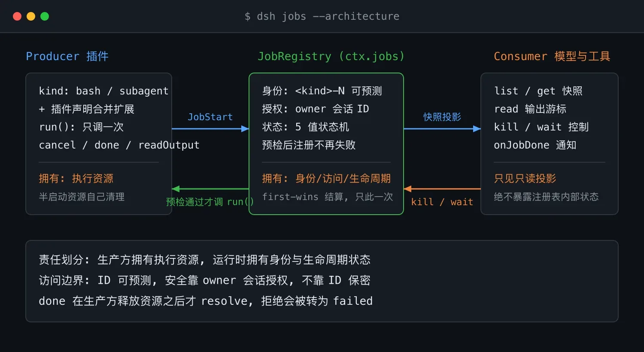Click the summary line starting '责任划分:'
Viewport: 644px width, 352px height.
pyautogui.click(x=204, y=260)
